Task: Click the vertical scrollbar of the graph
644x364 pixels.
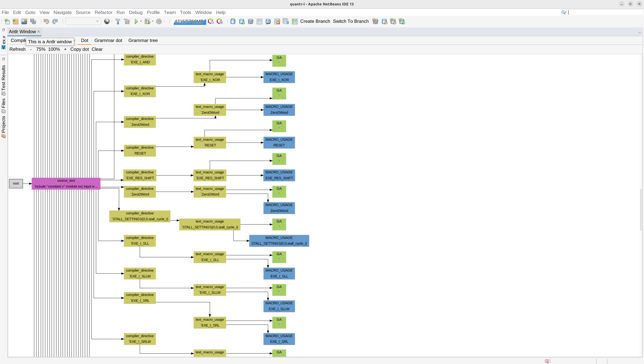Action: (x=641, y=209)
